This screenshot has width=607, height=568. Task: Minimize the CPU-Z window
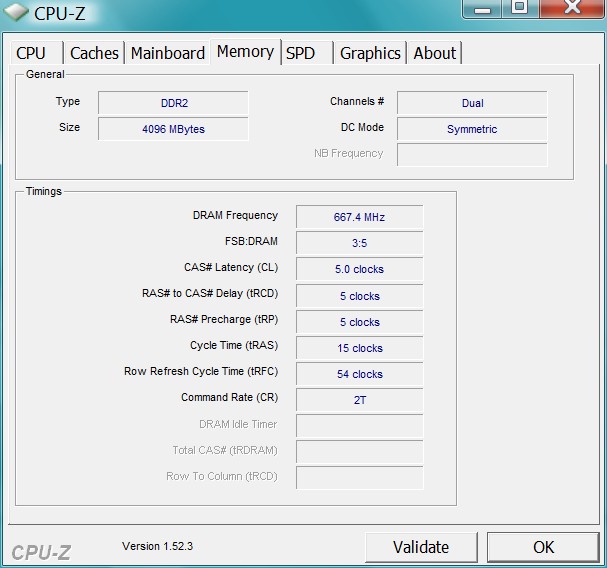pyautogui.click(x=482, y=9)
